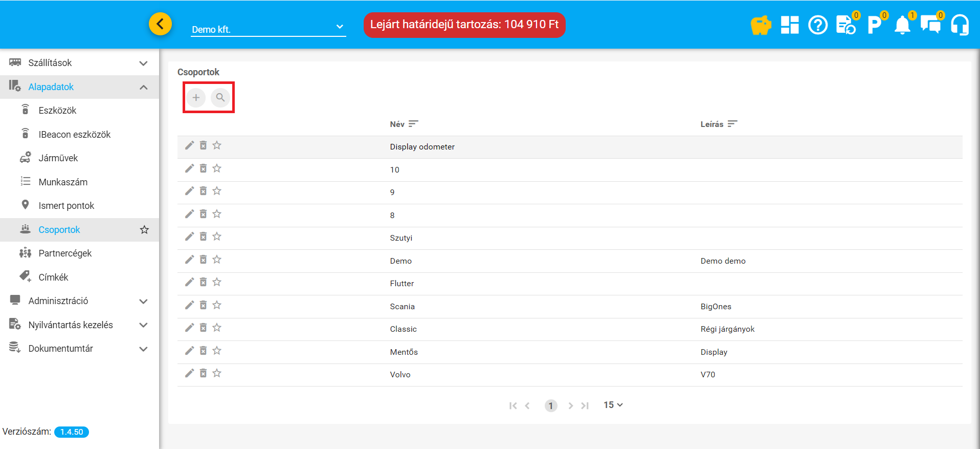
Task: Open Járművek in the sidebar
Action: (58, 158)
